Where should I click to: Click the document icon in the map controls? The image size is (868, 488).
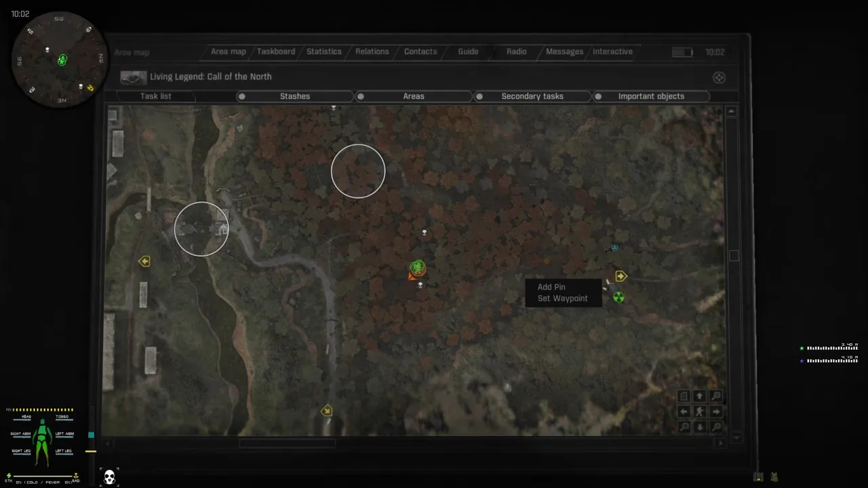point(684,396)
